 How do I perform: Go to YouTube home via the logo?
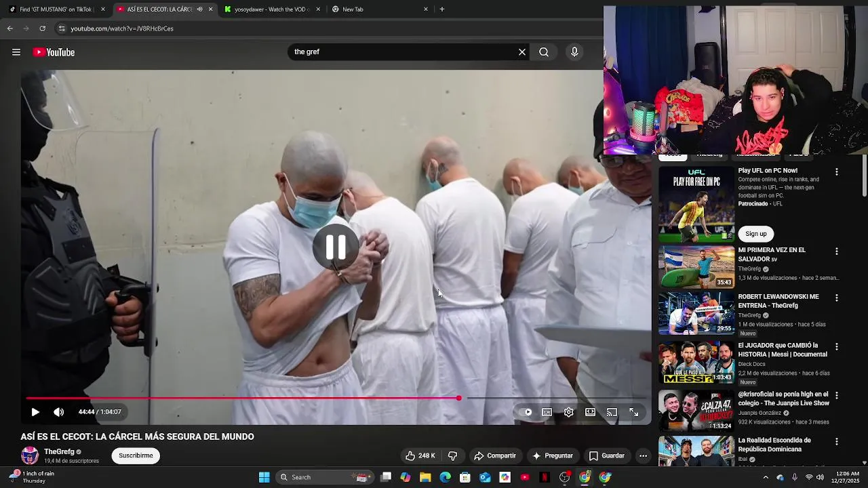[x=54, y=52]
